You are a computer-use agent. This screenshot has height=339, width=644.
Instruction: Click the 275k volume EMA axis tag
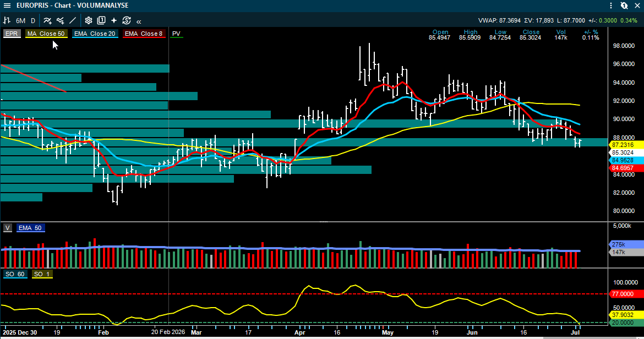pyautogui.click(x=625, y=244)
